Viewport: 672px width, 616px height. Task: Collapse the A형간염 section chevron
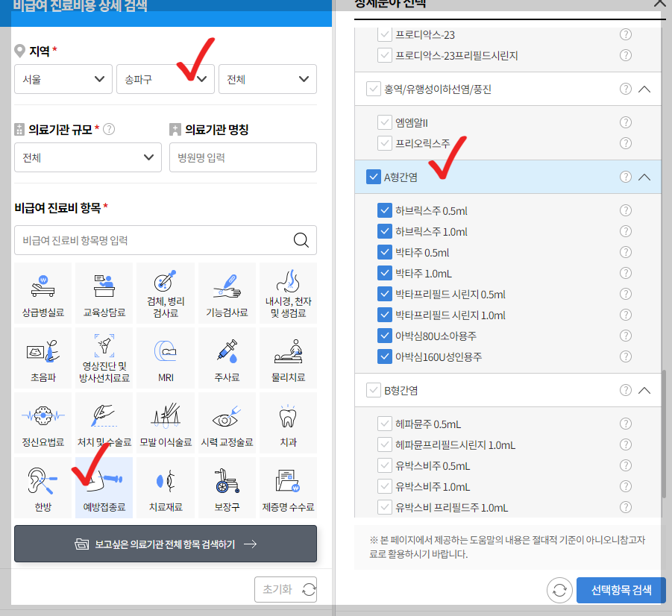(x=645, y=177)
